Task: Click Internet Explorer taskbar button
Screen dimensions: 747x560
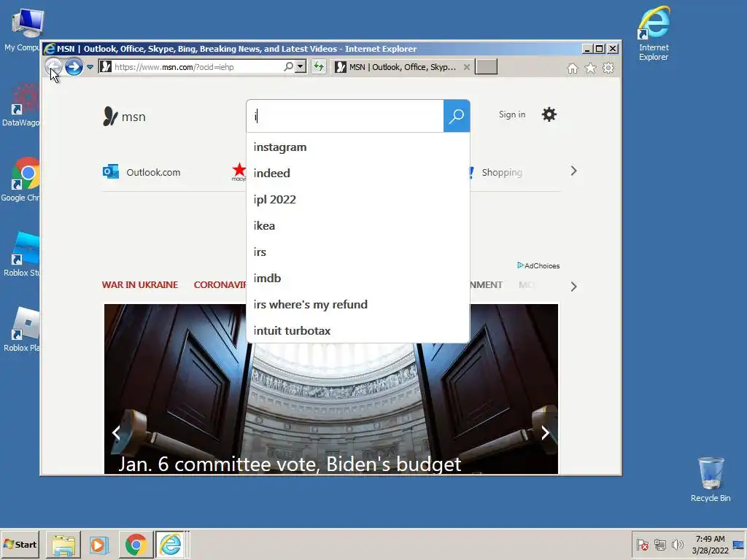Action: tap(171, 544)
